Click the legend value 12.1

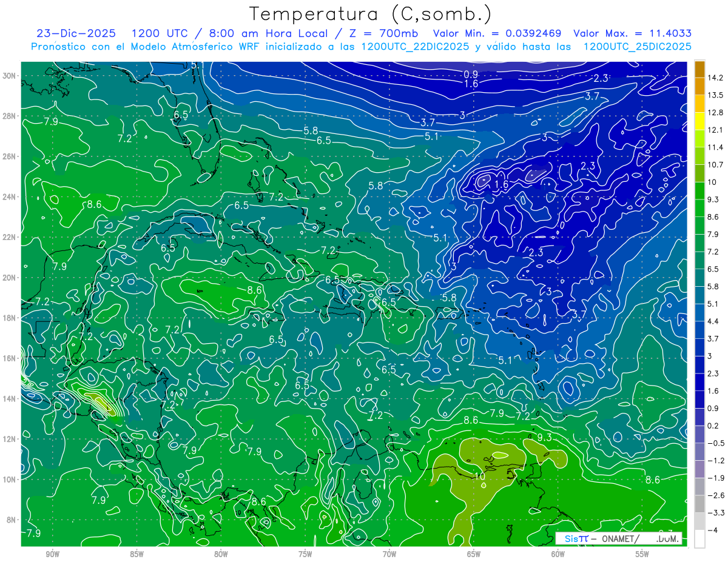[x=716, y=130]
